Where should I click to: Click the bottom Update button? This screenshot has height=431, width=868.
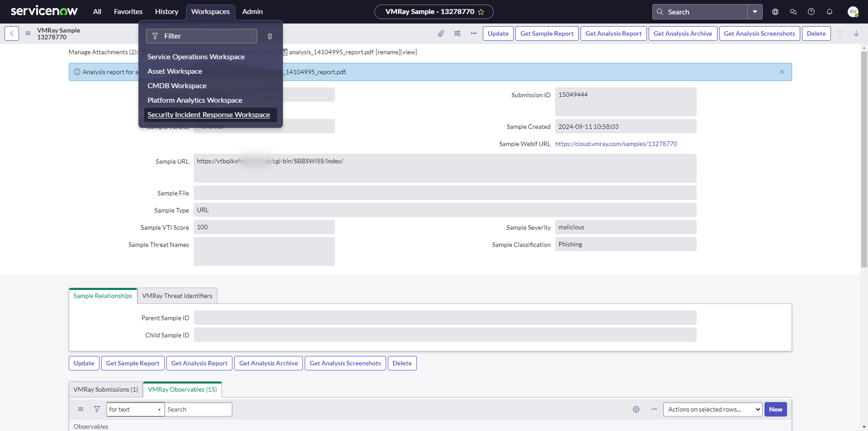pos(84,363)
